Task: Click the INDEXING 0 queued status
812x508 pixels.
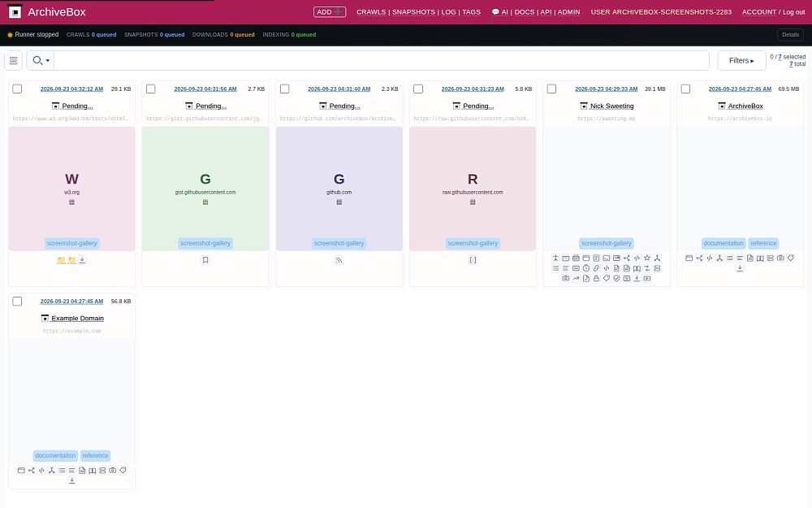Action: coord(289,35)
